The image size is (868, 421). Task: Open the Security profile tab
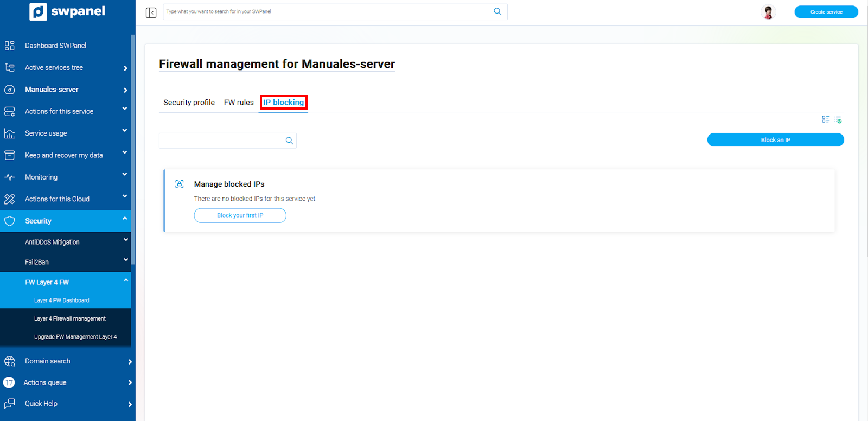[189, 103]
